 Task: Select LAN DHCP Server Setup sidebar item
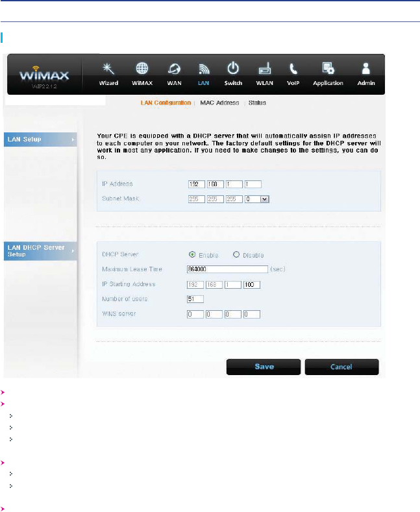coord(40,250)
